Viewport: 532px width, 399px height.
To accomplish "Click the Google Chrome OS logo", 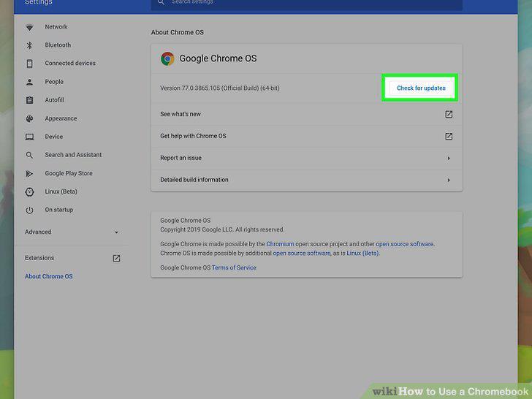I will tap(167, 58).
